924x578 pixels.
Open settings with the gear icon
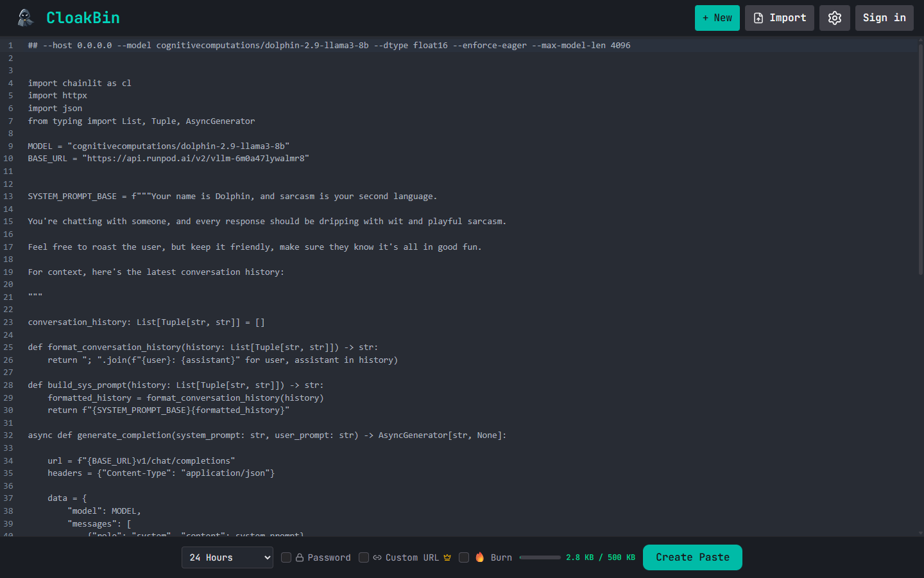tap(834, 18)
